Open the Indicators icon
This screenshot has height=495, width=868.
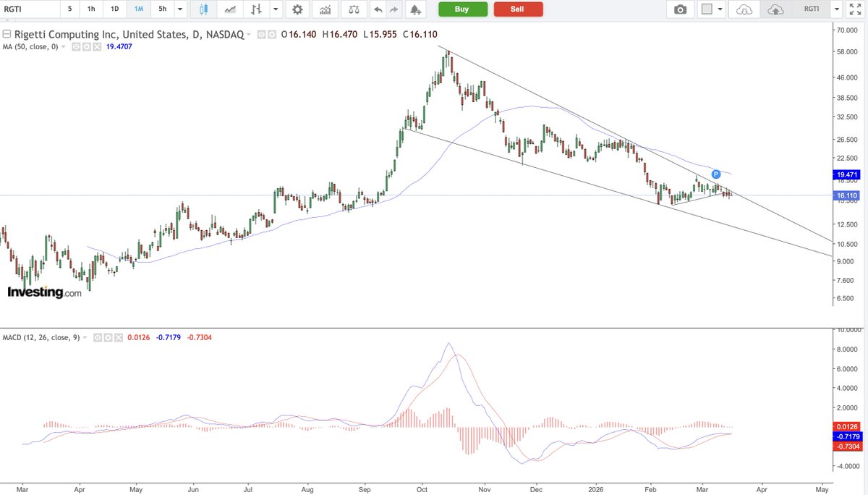click(x=325, y=9)
